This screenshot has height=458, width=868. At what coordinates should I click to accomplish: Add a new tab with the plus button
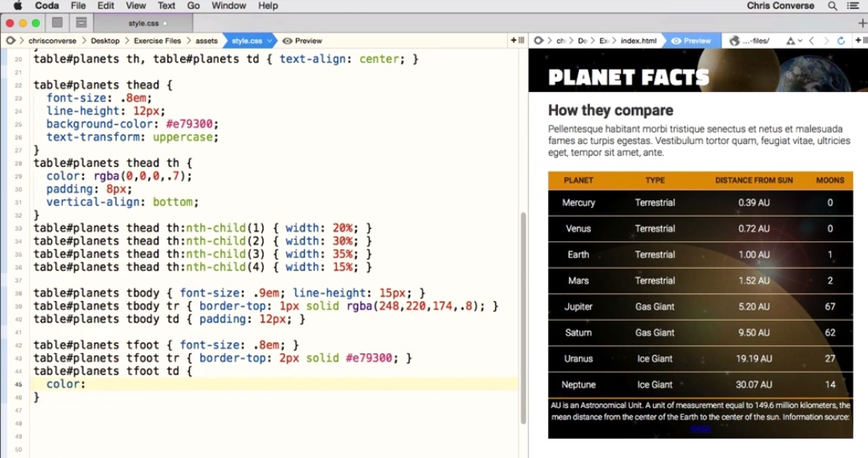[x=862, y=23]
